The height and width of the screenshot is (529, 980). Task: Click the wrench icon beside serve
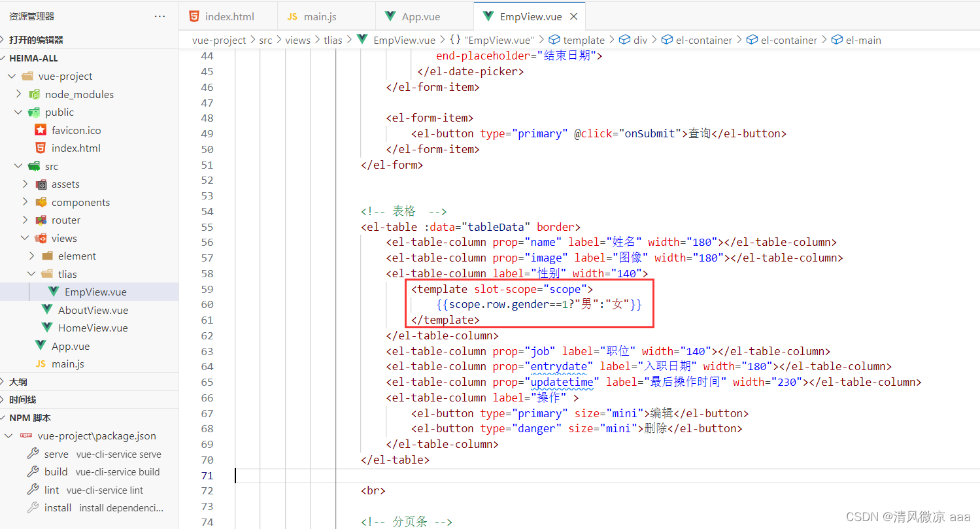(33, 454)
